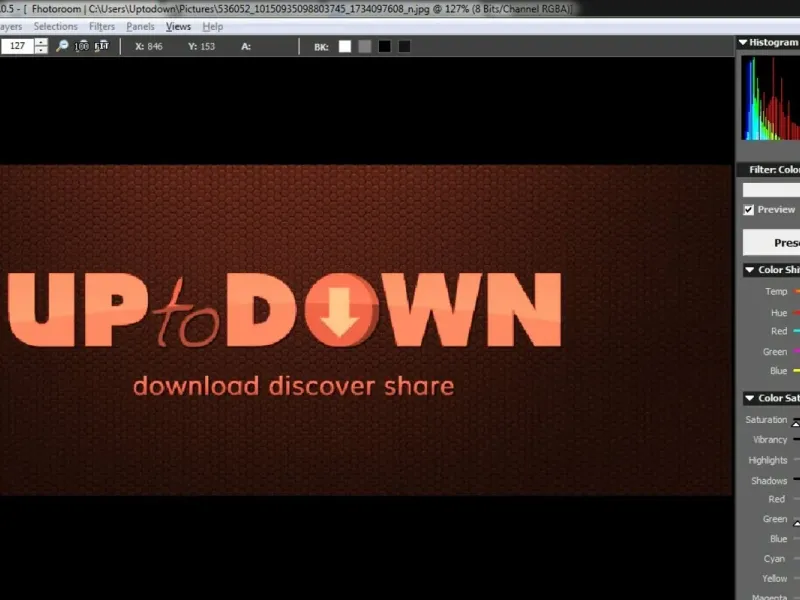Open the Selections menu
800x600 pixels.
pos(56,27)
